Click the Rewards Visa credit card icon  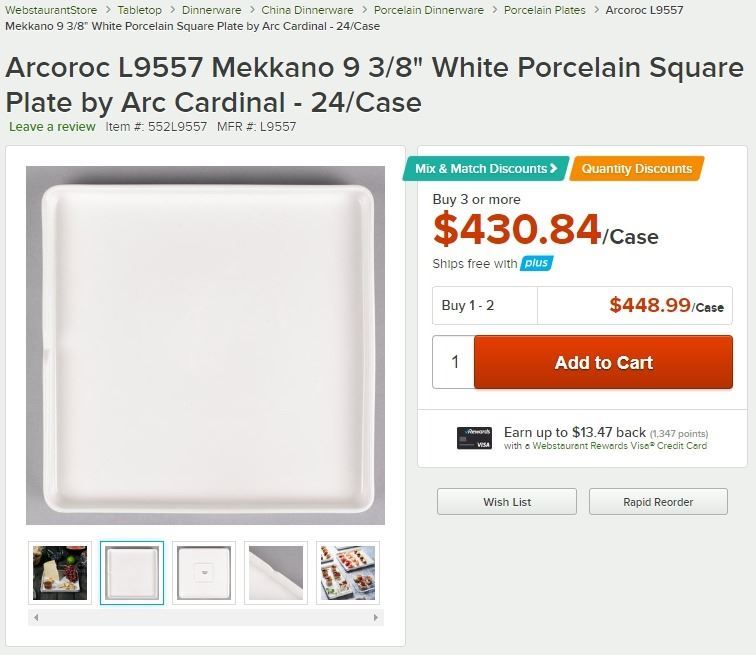click(474, 438)
